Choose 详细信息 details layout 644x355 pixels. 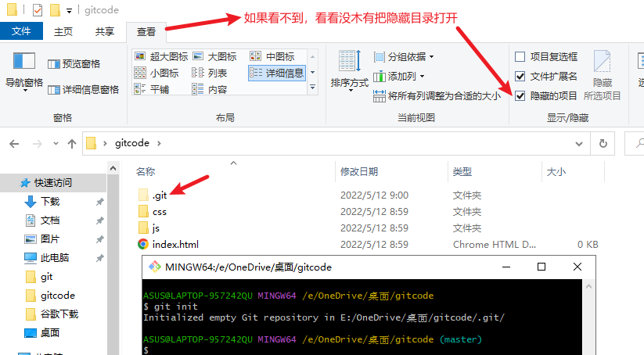(277, 73)
